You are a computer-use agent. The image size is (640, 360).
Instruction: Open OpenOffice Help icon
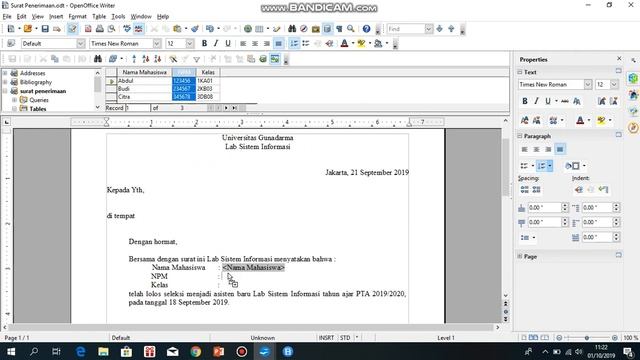coord(366,29)
